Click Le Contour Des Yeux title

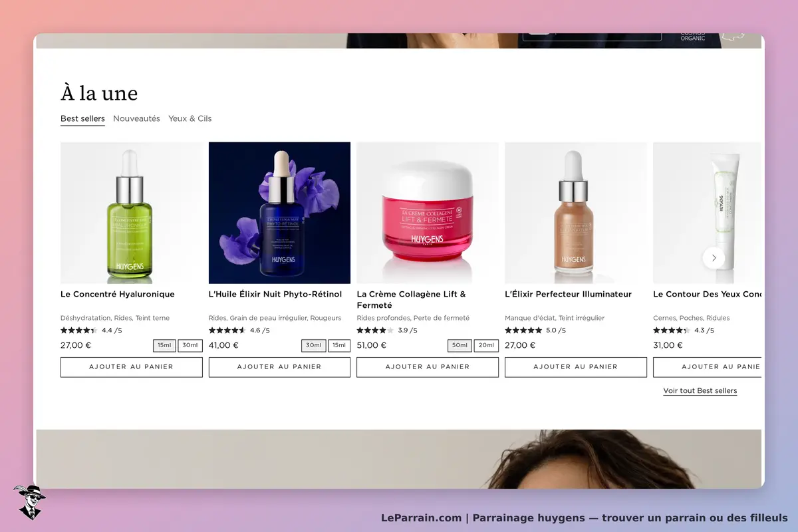(708, 294)
